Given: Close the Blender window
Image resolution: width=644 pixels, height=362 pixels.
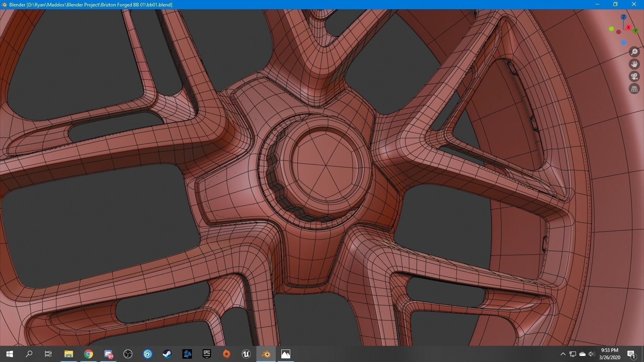Looking at the screenshot, I should [634, 4].
